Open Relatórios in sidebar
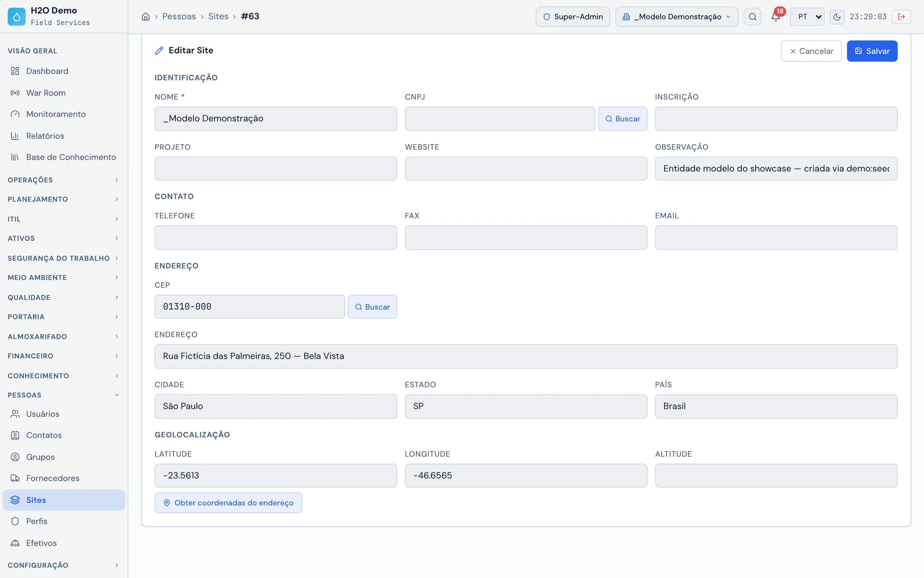Image resolution: width=924 pixels, height=578 pixels. (64, 136)
